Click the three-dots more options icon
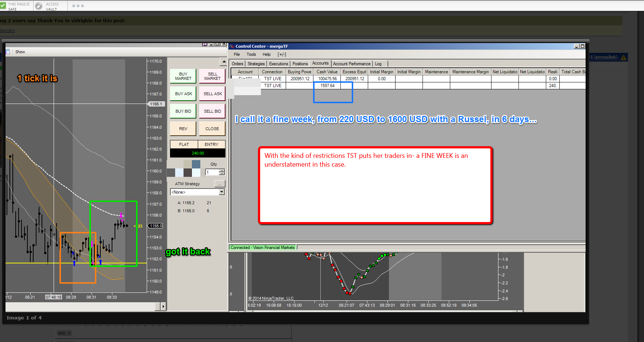644x342 pixels. coord(78,6)
